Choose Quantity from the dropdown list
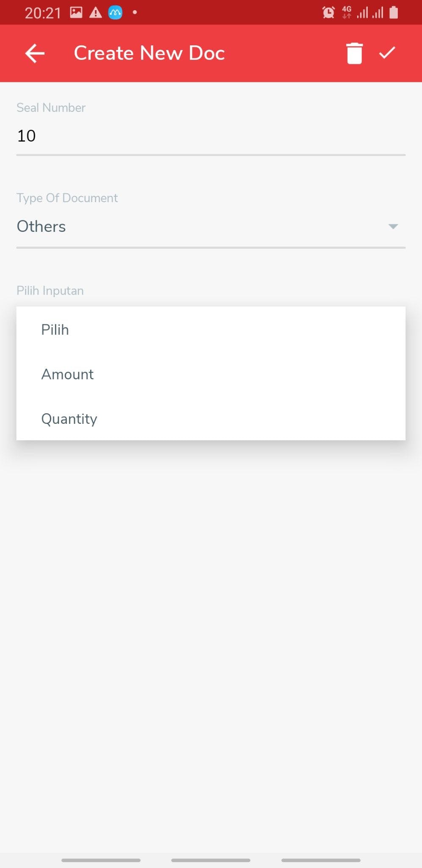422x868 pixels. [x=69, y=419]
